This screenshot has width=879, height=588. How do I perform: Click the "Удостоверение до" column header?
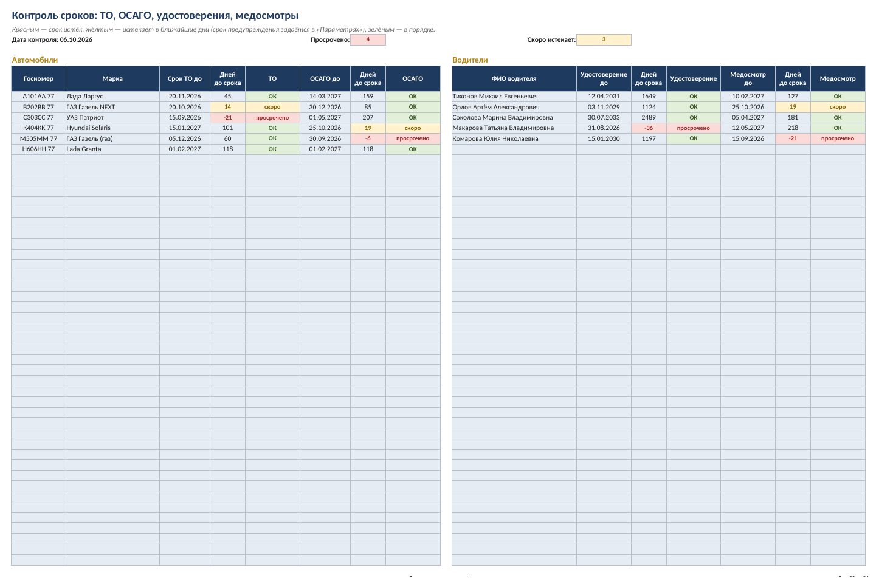click(604, 79)
